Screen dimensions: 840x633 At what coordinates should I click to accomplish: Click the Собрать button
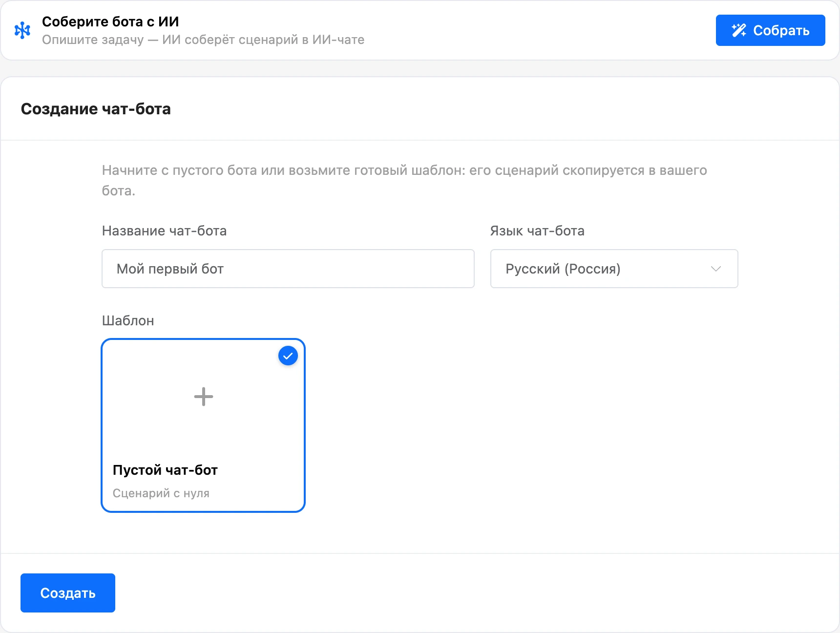coord(770,30)
